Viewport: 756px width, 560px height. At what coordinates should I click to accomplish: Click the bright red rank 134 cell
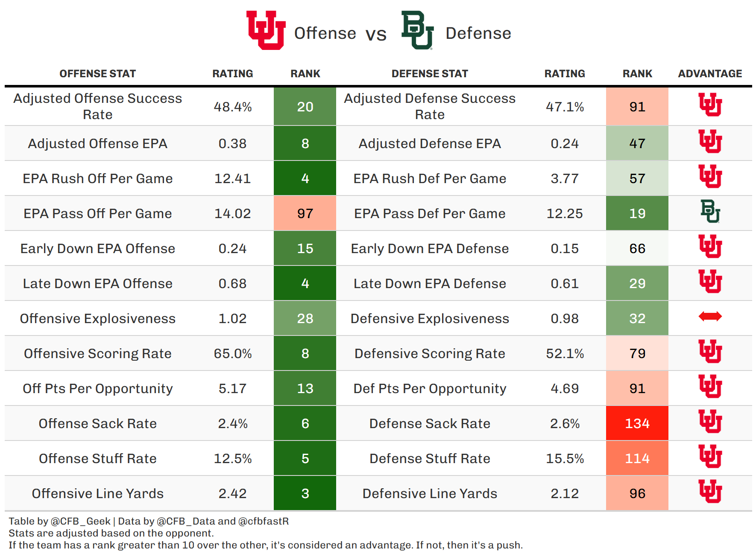pos(637,423)
